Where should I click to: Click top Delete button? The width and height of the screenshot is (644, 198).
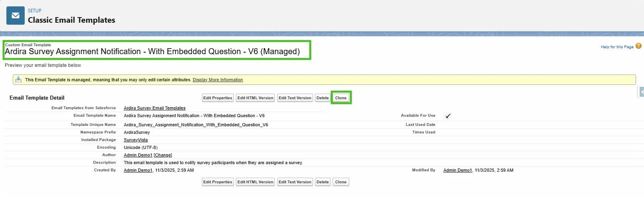tap(323, 98)
